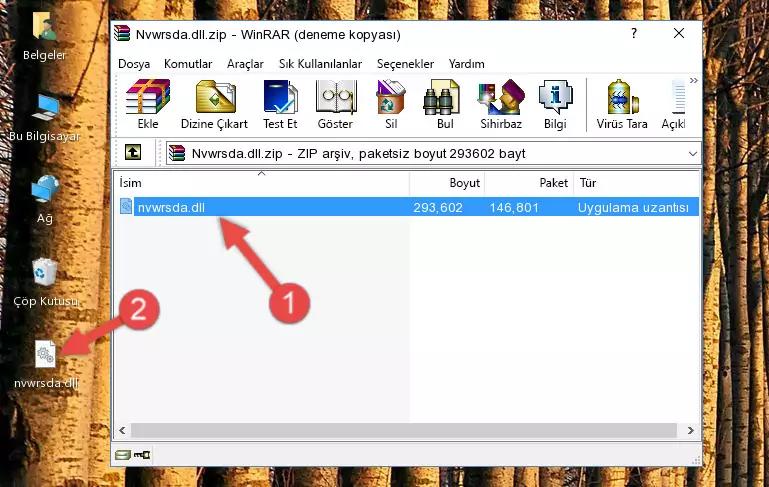The height and width of the screenshot is (487, 769).
Task: Select the nvwrsda.dll row name
Action: [x=171, y=207]
